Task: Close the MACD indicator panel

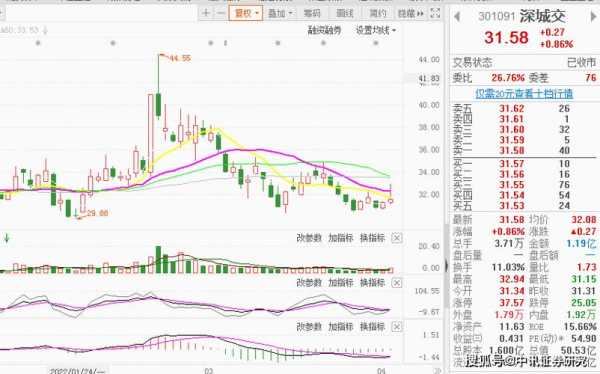Action: [x=397, y=327]
